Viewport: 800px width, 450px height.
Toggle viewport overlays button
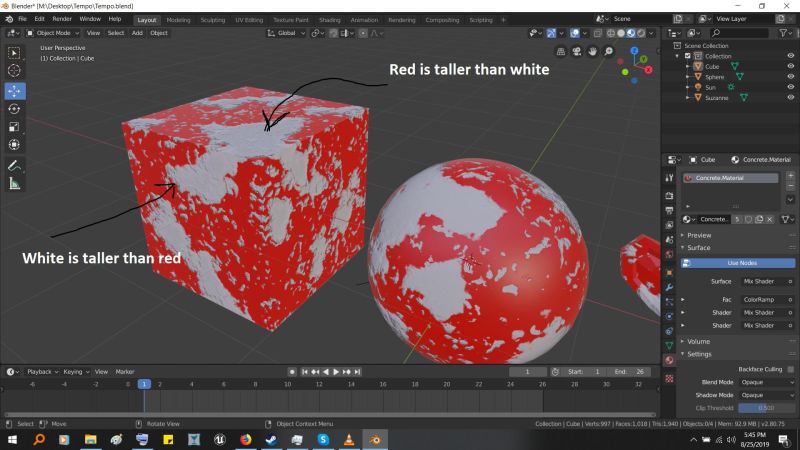(574, 33)
